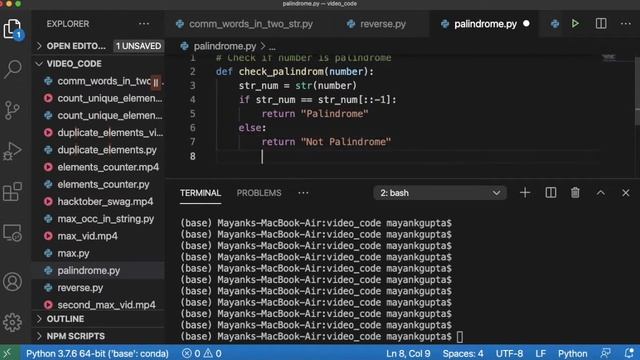The width and height of the screenshot is (640, 360).
Task: Switch to the Problems panel tab
Action: pyautogui.click(x=259, y=193)
